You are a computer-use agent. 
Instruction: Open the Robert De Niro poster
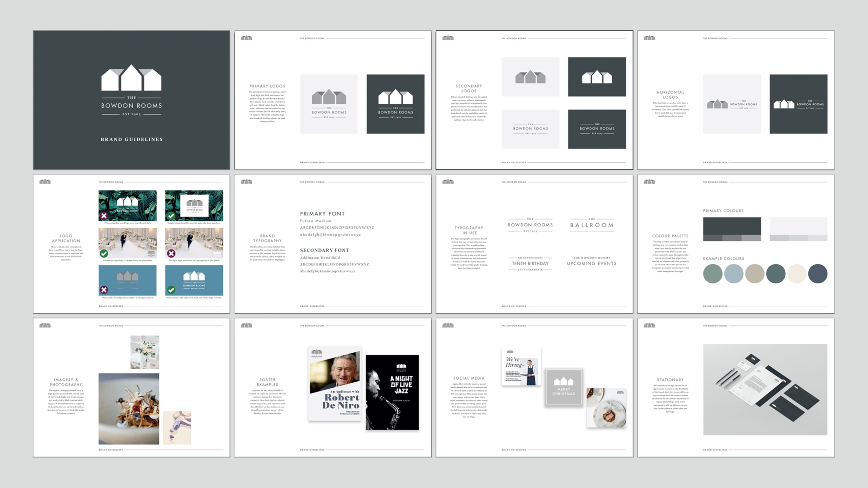[335, 384]
